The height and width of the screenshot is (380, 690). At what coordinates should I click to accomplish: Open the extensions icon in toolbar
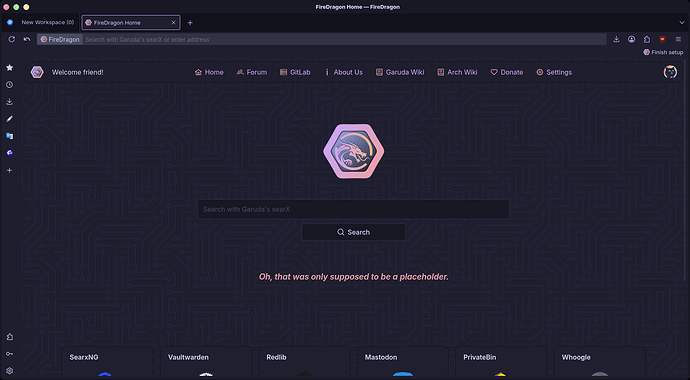(647, 39)
